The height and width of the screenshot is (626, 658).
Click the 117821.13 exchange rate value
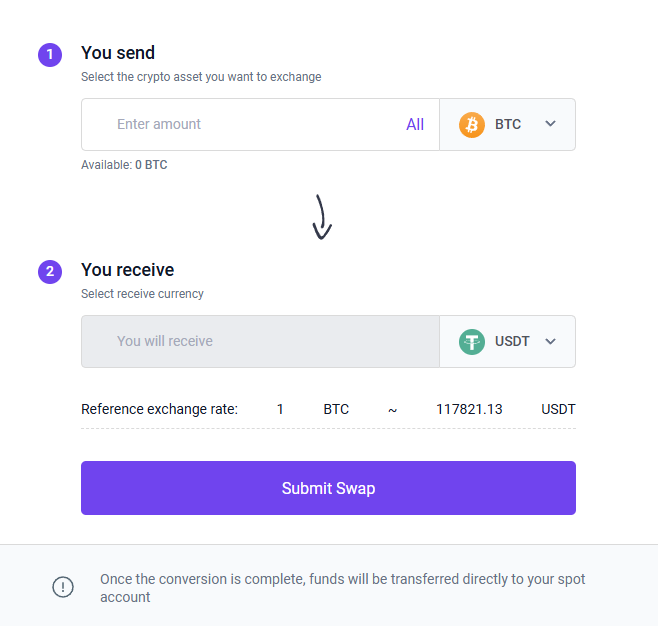click(x=469, y=409)
